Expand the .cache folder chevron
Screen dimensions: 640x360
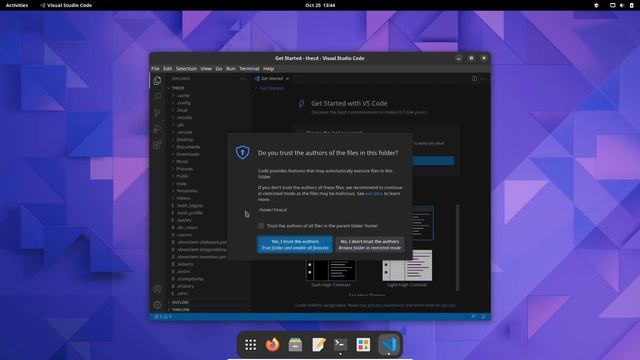pyautogui.click(x=173, y=96)
